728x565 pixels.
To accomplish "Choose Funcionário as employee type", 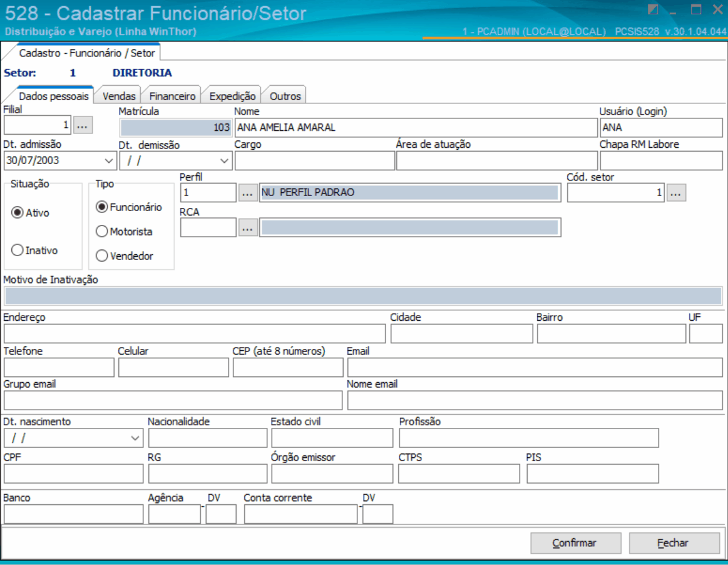I will (101, 207).
